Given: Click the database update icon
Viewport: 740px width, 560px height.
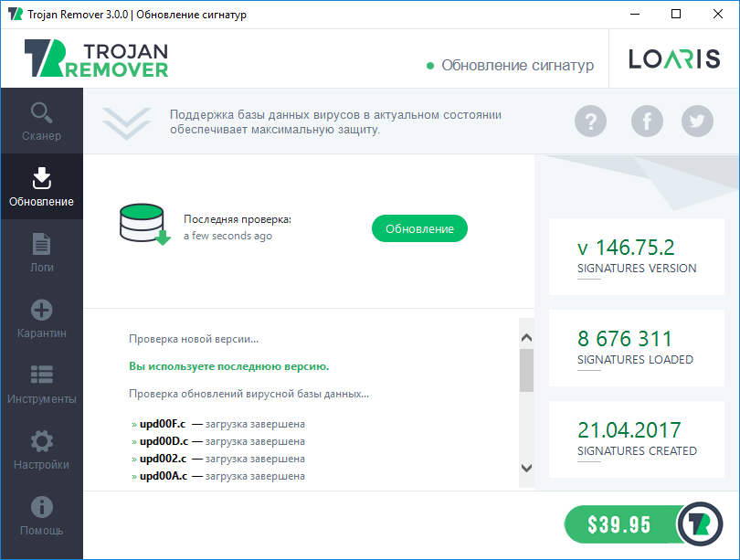Looking at the screenshot, I should pyautogui.click(x=144, y=224).
